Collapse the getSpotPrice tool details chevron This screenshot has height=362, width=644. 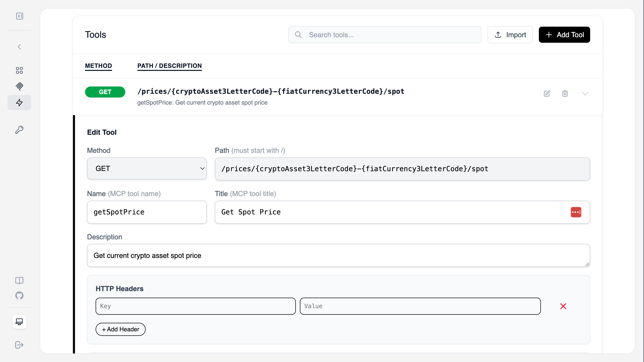[585, 93]
